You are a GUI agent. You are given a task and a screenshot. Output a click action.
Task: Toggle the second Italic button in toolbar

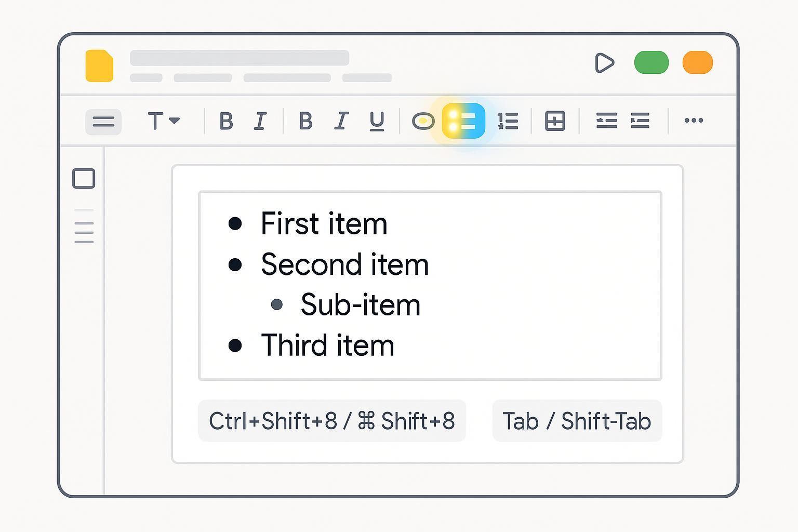(x=341, y=121)
